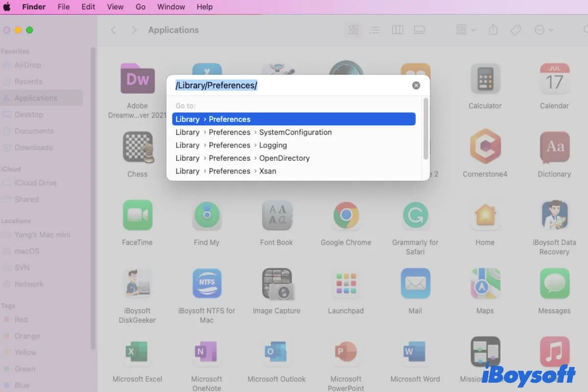
Task: Clear the Go to folder path field
Action: coord(416,85)
